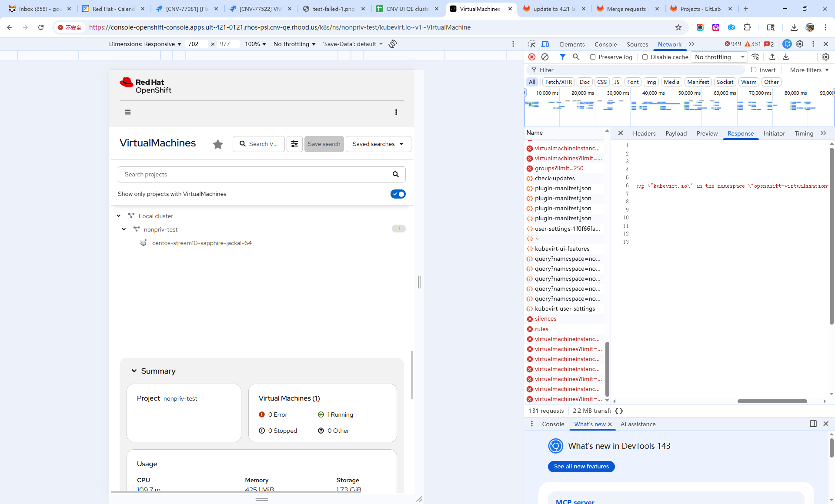This screenshot has width=835, height=504.
Task: Toggle Show only projects with VirtualMachines switch
Action: click(397, 194)
